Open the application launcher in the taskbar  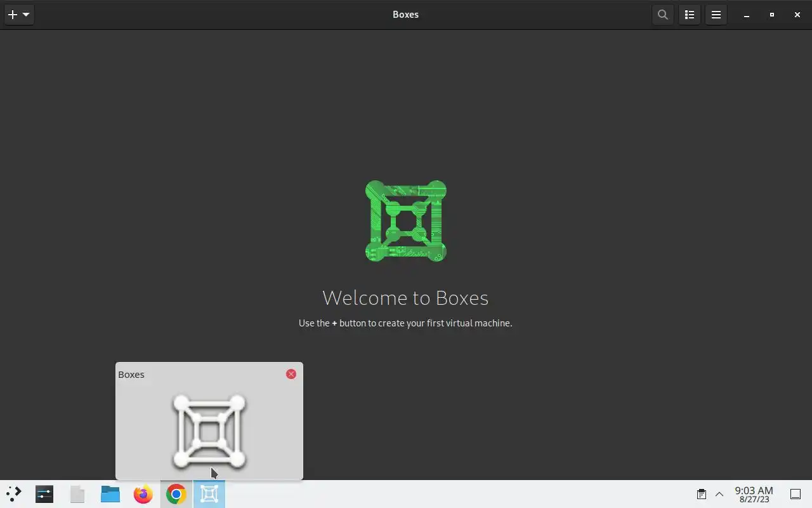click(x=13, y=494)
